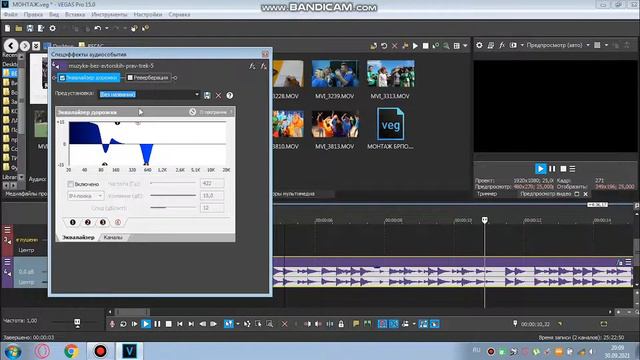
Task: Click the red X delete icon in editing toolbar
Action: coord(284,324)
